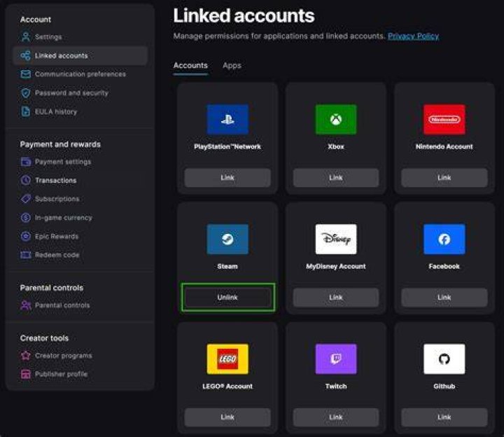Link the Xbox account
This screenshot has width=504, height=437.
click(336, 177)
